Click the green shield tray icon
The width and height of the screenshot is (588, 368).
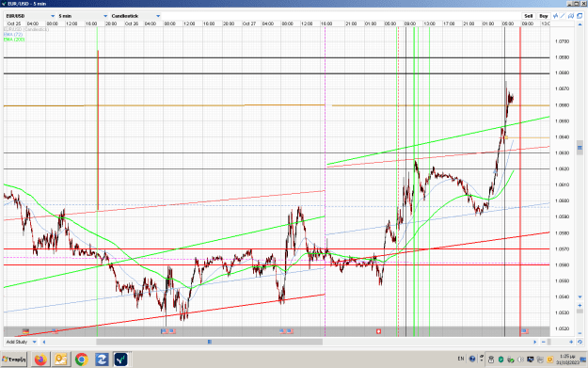pos(501,360)
